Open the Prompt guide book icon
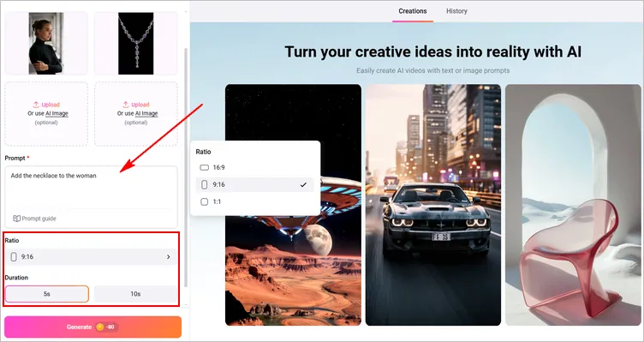 click(x=16, y=219)
